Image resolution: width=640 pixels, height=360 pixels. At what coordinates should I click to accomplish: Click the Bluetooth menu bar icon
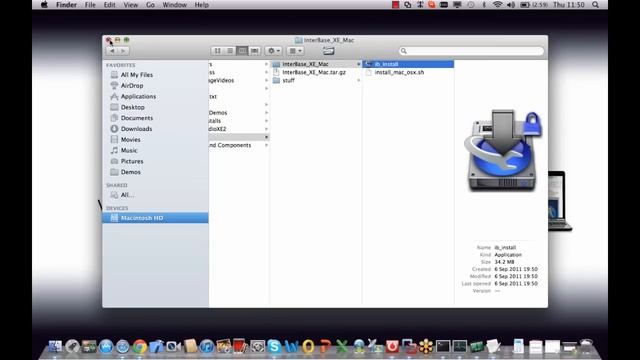(x=484, y=5)
